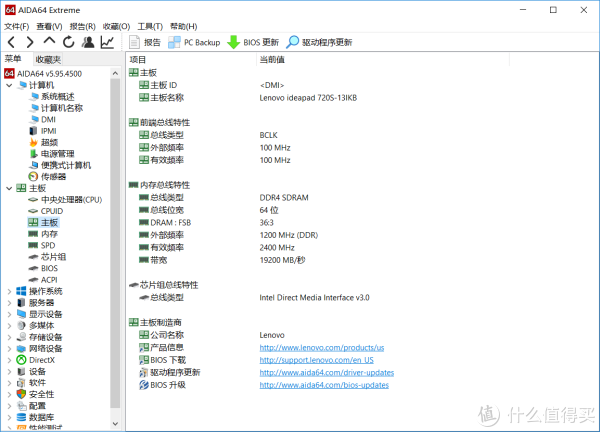This screenshot has width=600, height=432.
Task: Open the aida64.com/driver-updates link
Action: pos(327,372)
